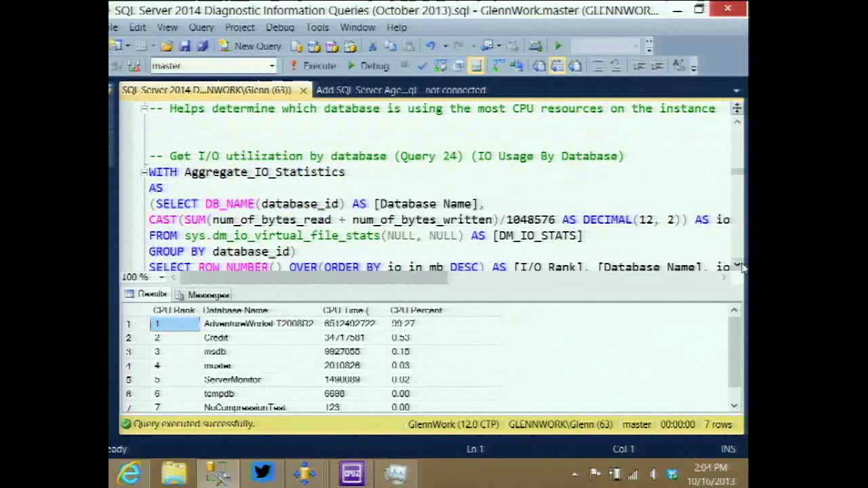Click the 'CPU Percent' column header
This screenshot has width=868, height=488.
(418, 310)
